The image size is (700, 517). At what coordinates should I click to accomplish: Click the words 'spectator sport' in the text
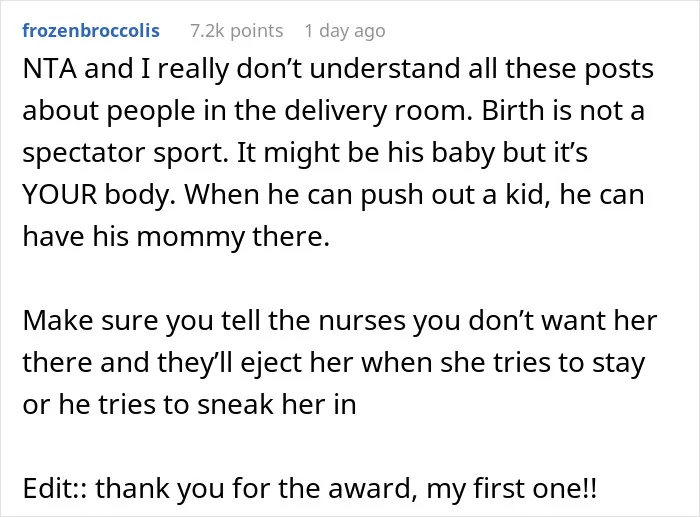pyautogui.click(x=125, y=153)
